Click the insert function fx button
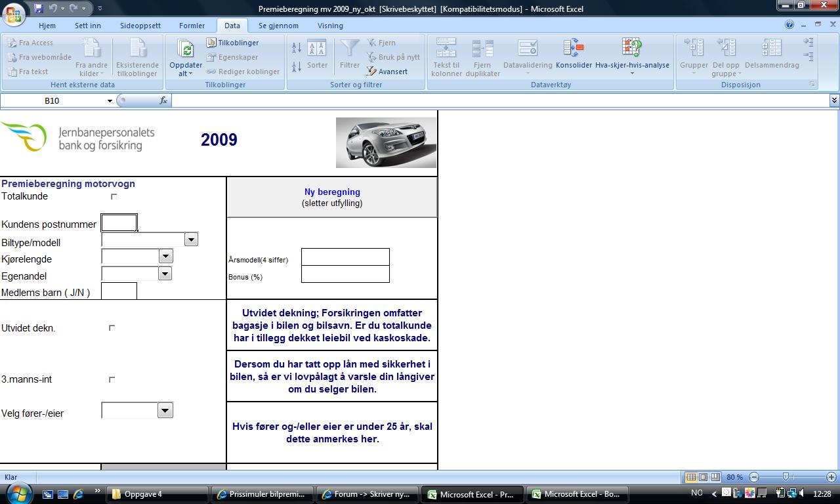 [x=163, y=100]
